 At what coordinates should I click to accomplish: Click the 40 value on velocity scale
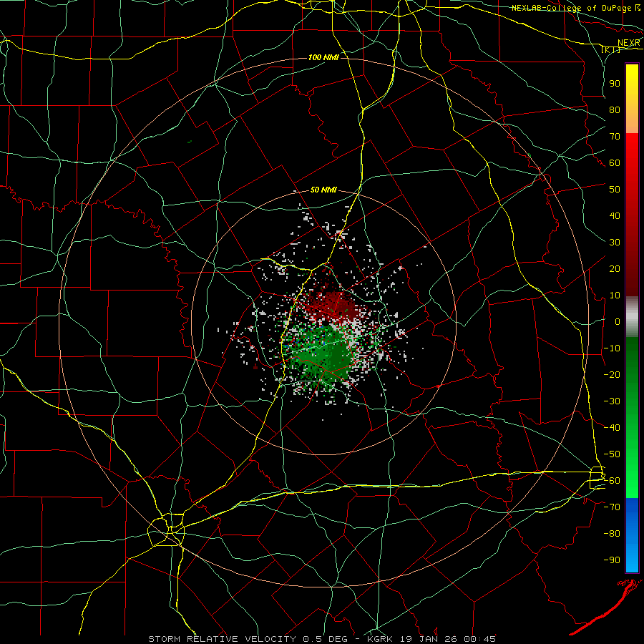click(615, 215)
